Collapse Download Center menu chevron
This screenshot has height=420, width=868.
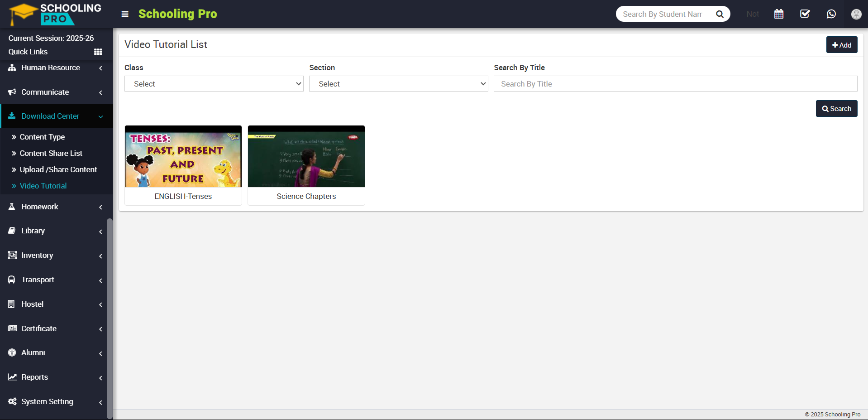100,116
